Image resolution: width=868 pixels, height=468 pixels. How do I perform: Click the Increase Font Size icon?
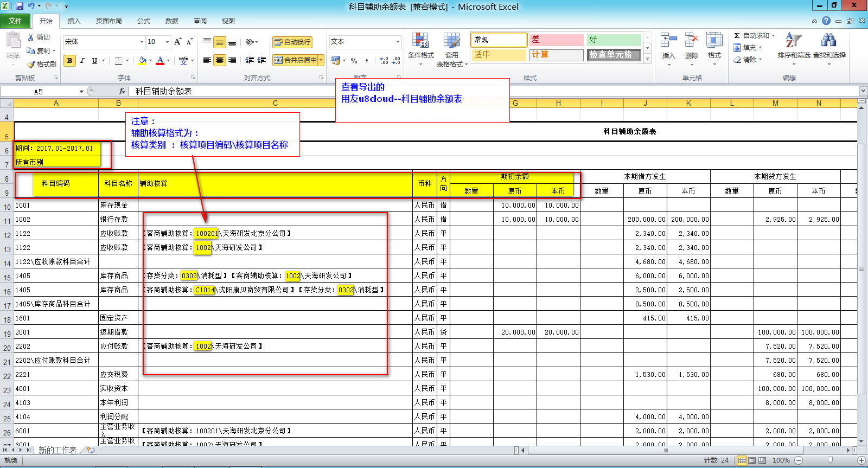(x=177, y=42)
